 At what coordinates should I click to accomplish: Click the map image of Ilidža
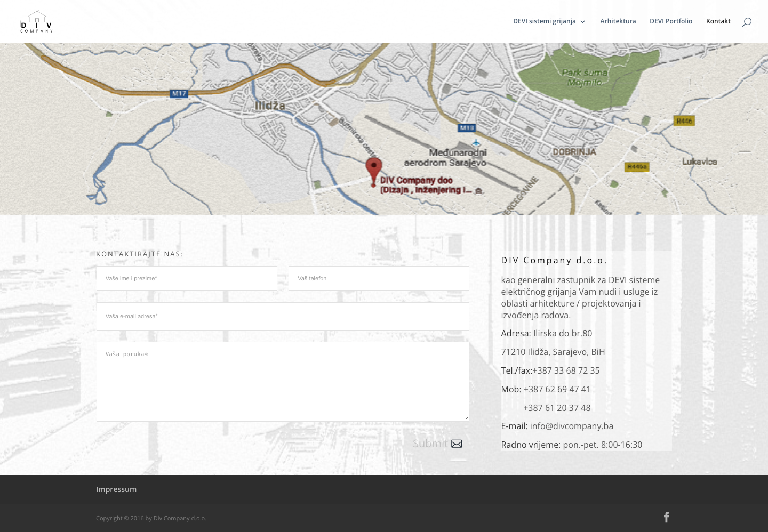click(x=384, y=128)
